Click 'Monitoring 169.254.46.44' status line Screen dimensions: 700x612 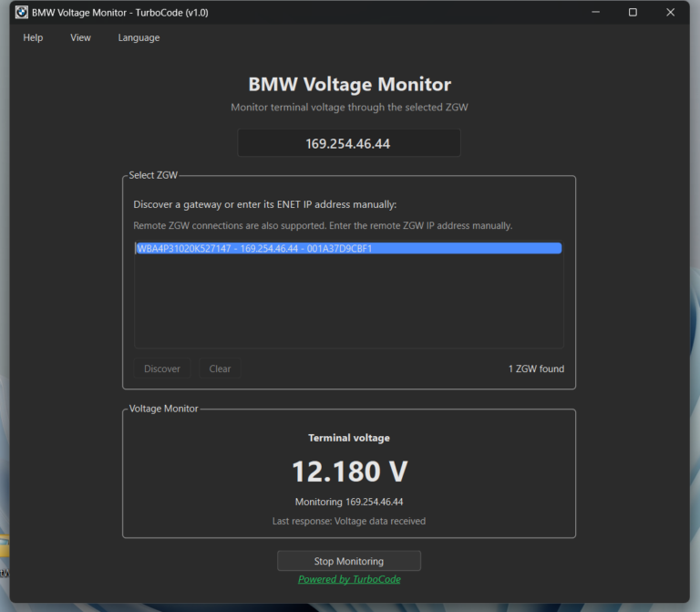[x=349, y=503]
